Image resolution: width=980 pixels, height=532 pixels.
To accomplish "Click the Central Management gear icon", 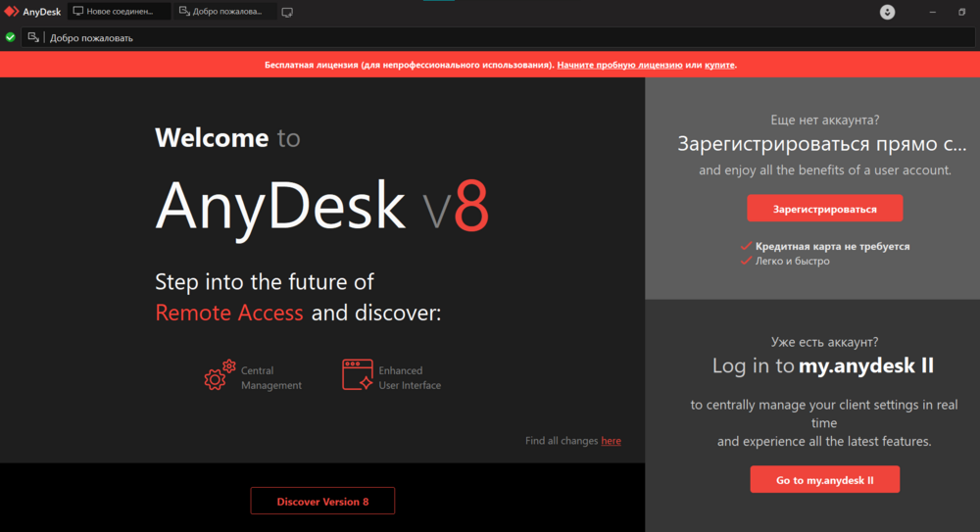I will [220, 375].
